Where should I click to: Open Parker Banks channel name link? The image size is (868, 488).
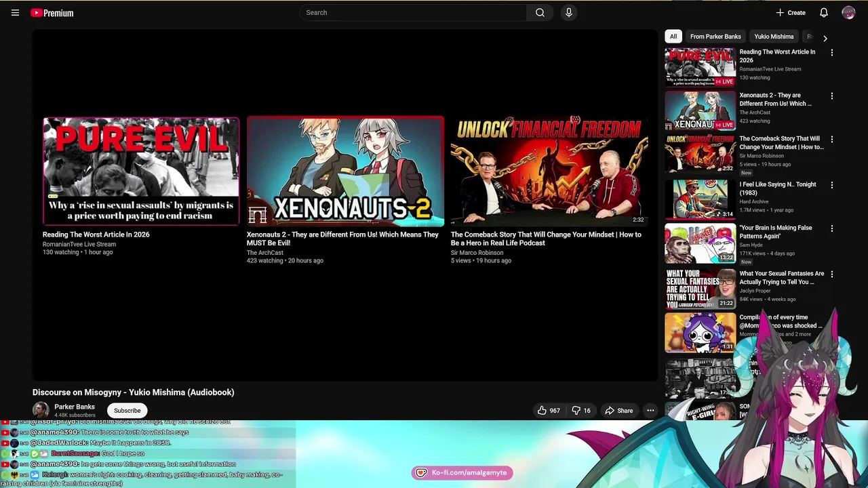[x=75, y=407]
